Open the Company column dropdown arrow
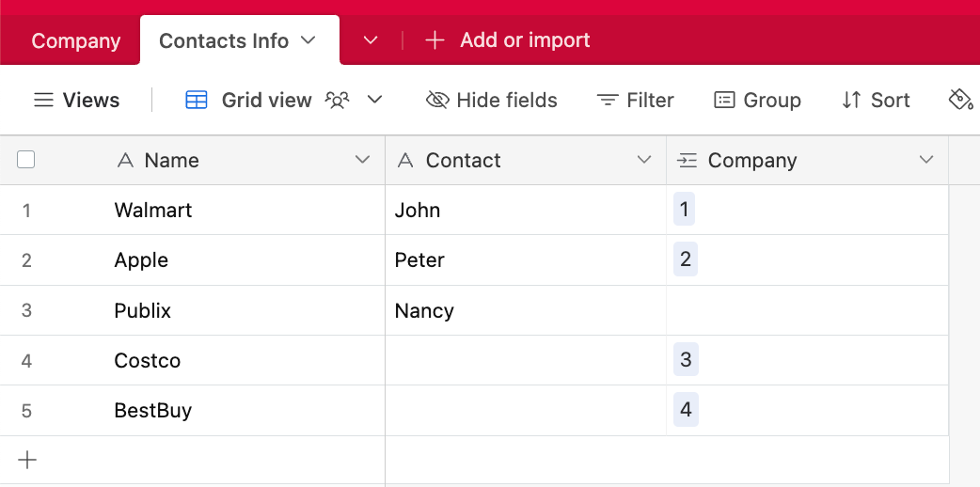 coord(926,160)
